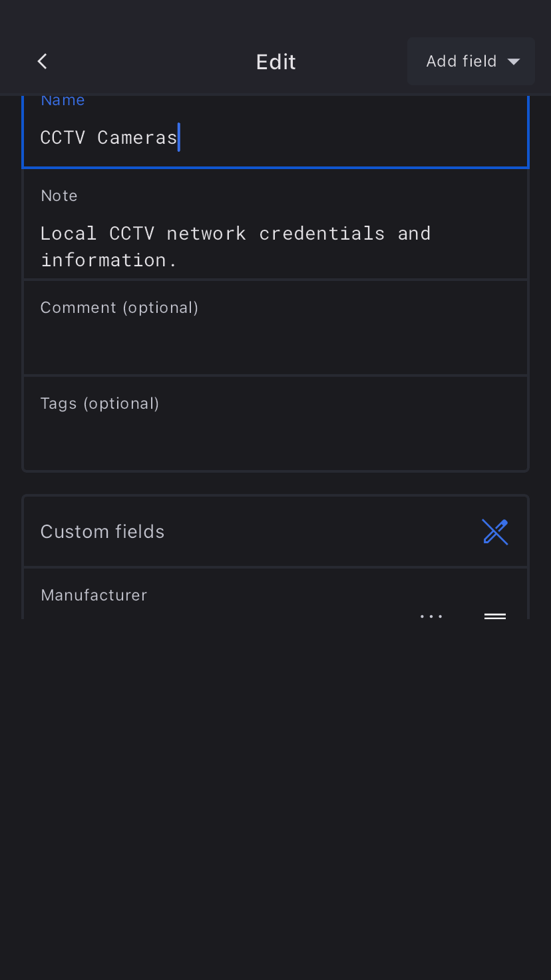The width and height of the screenshot is (551, 980).
Task: Tap the Note field label
Action: (59, 196)
